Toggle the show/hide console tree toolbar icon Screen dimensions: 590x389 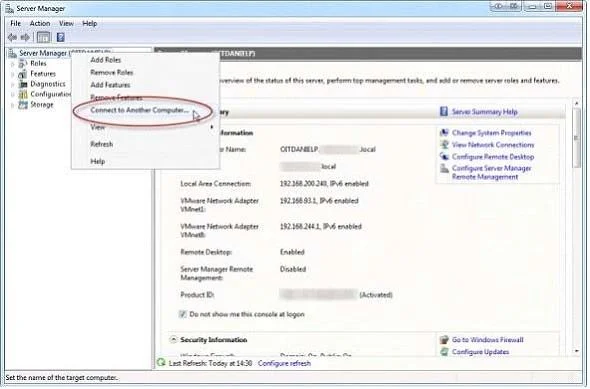coord(43,37)
